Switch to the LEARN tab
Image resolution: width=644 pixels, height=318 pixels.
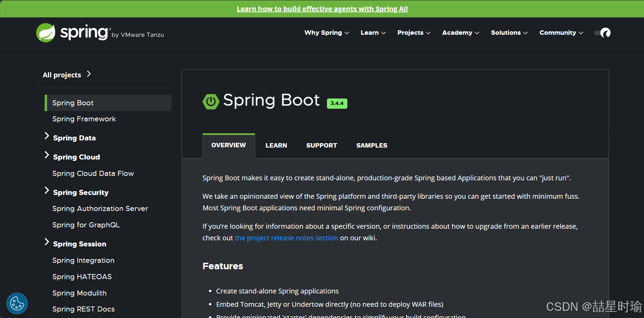tap(276, 146)
